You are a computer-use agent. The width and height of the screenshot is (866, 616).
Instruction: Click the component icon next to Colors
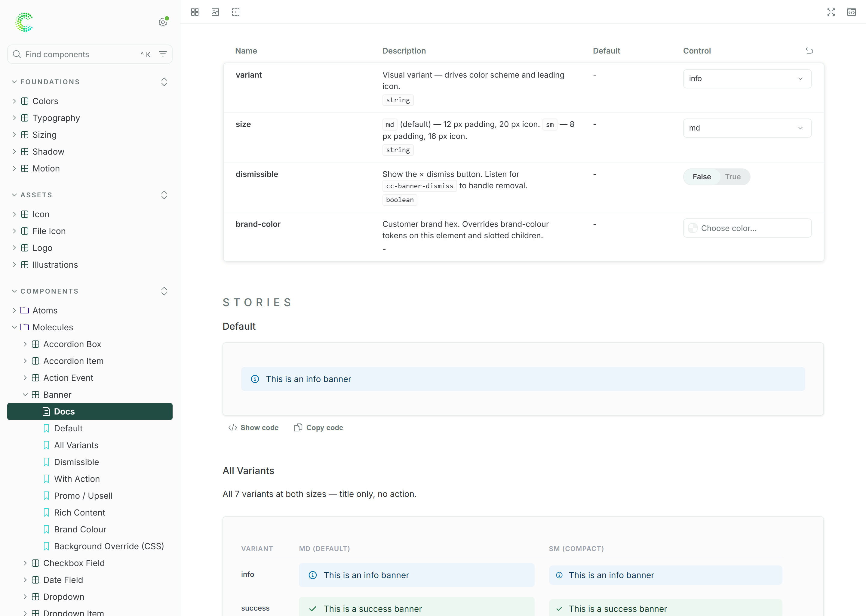(x=25, y=101)
